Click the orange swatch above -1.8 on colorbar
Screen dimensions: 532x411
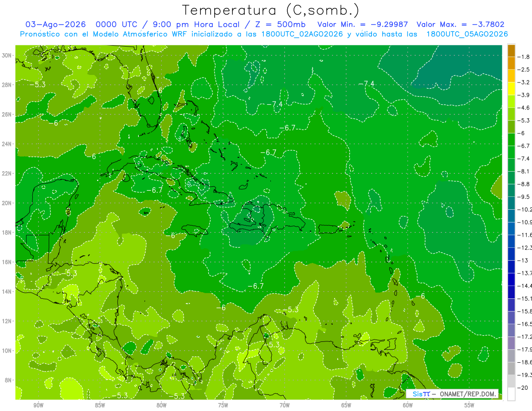(511, 51)
